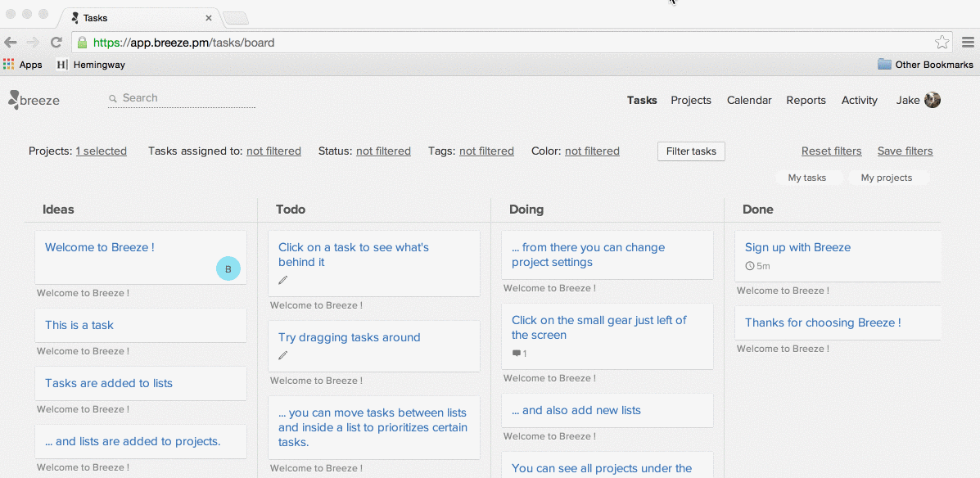
Task: Open Tags not filtered dropdown
Action: 487,151
